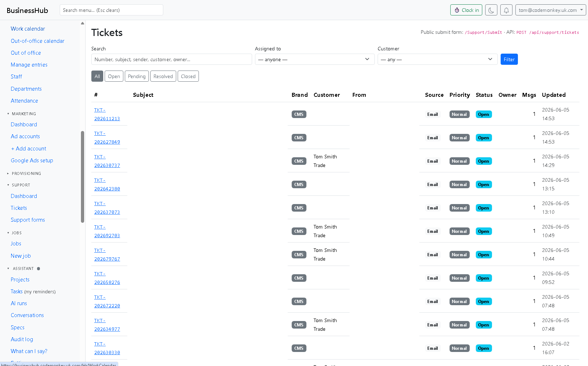588x366 pixels.
Task: Open the What can I say? link
Action: click(x=29, y=351)
